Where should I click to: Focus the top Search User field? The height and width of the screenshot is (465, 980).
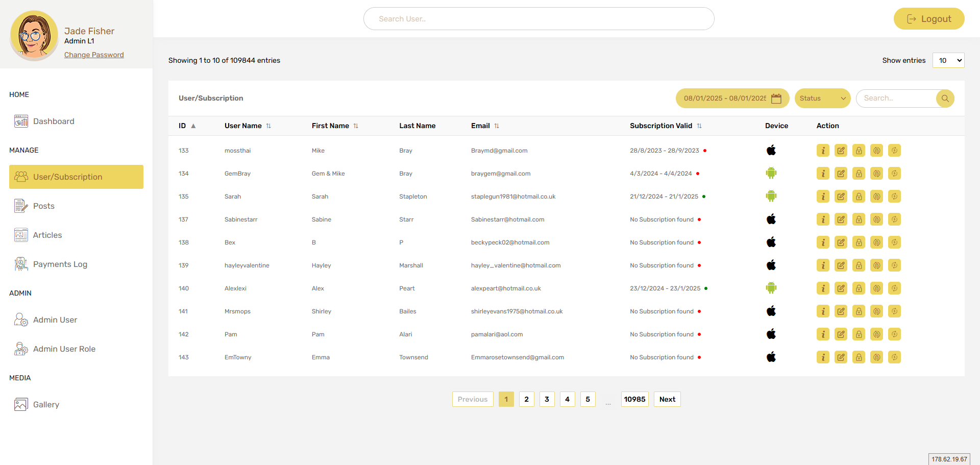coord(539,19)
